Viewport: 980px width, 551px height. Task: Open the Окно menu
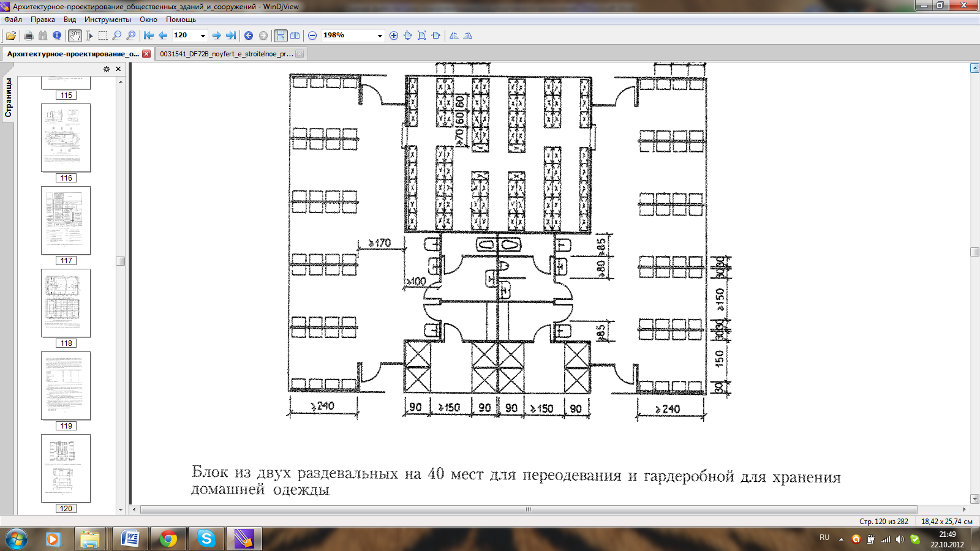148,20
